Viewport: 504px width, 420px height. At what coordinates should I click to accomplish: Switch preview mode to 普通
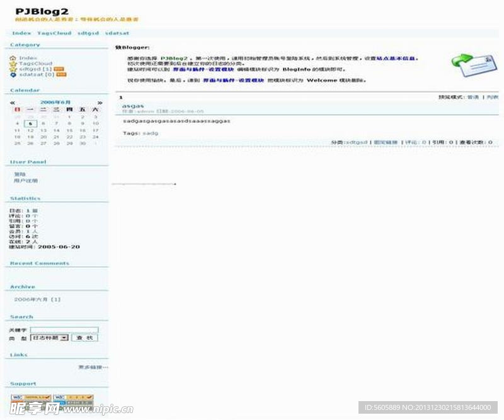(473, 97)
